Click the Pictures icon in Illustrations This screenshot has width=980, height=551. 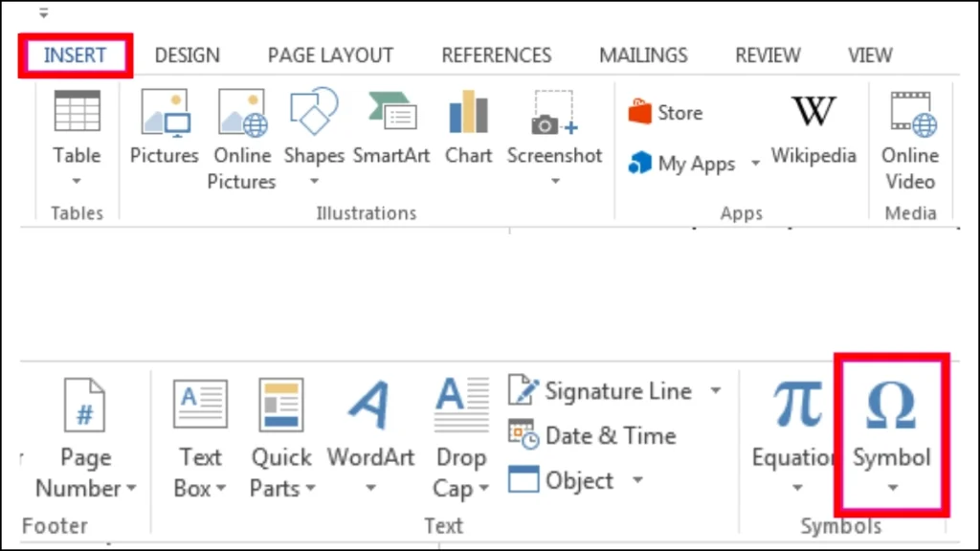click(164, 115)
